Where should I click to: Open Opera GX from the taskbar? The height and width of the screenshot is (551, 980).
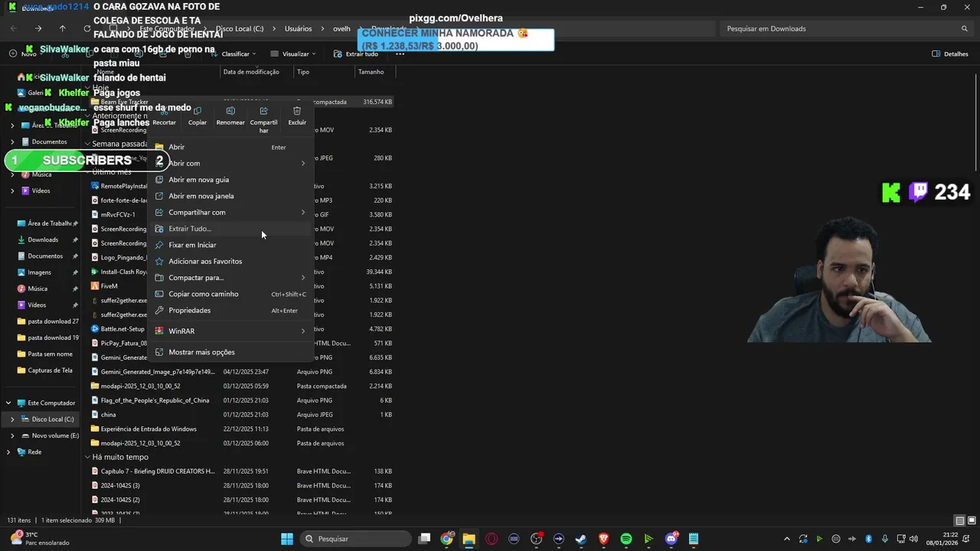(492, 539)
